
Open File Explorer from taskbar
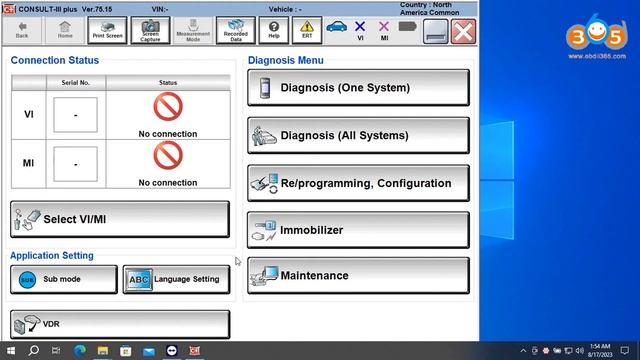tap(102, 351)
